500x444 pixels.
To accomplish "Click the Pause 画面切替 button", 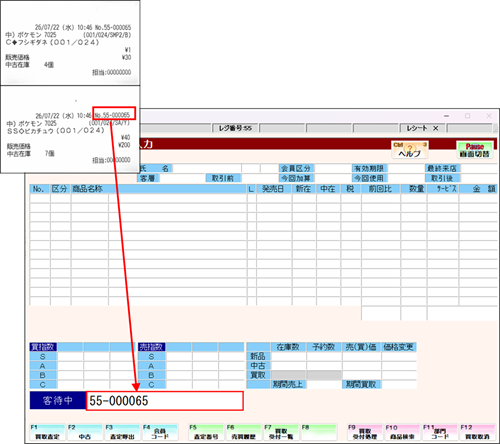I will coord(474,150).
